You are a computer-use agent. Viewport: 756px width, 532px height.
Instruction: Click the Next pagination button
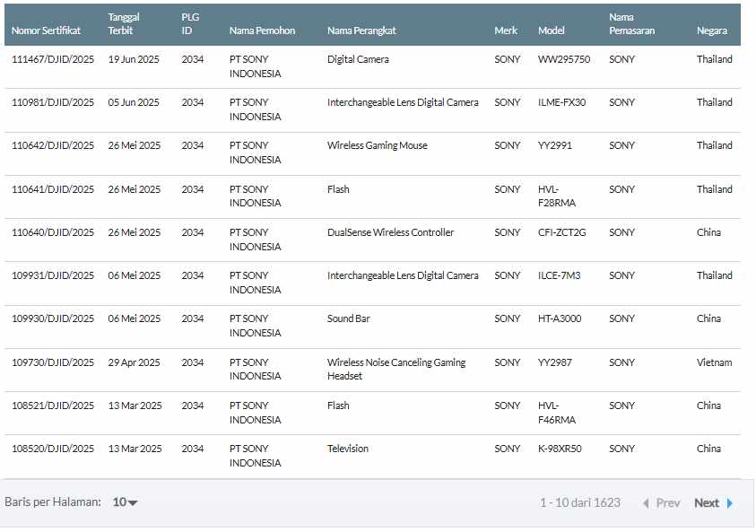[x=707, y=503]
